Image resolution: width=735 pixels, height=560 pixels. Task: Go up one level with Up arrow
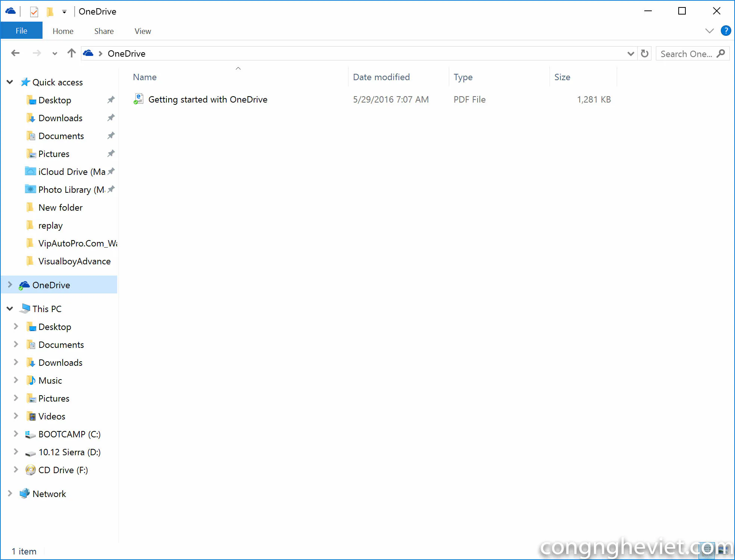coord(72,53)
